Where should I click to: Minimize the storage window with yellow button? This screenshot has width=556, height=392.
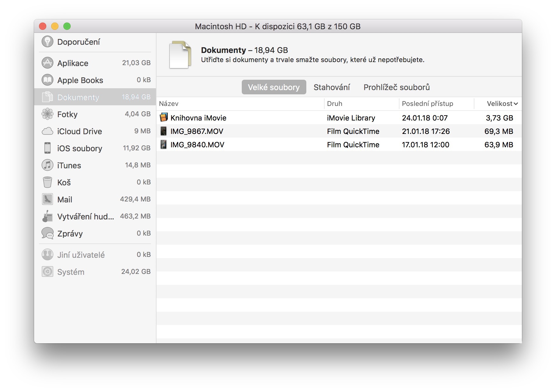[55, 26]
